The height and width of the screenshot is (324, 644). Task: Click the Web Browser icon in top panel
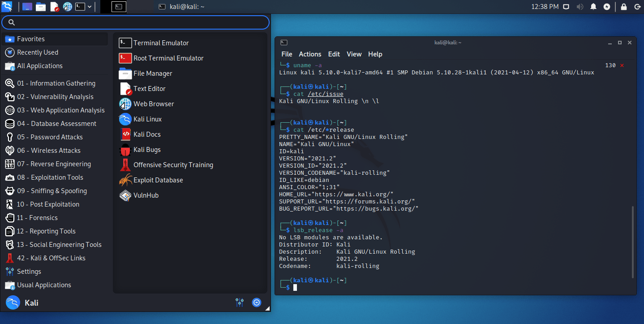[67, 7]
